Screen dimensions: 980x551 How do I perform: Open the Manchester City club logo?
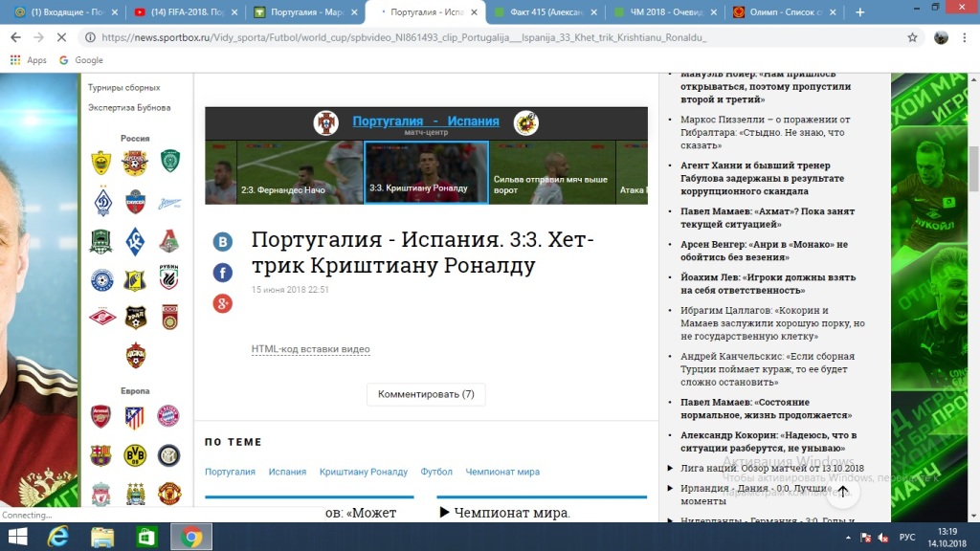(135, 494)
